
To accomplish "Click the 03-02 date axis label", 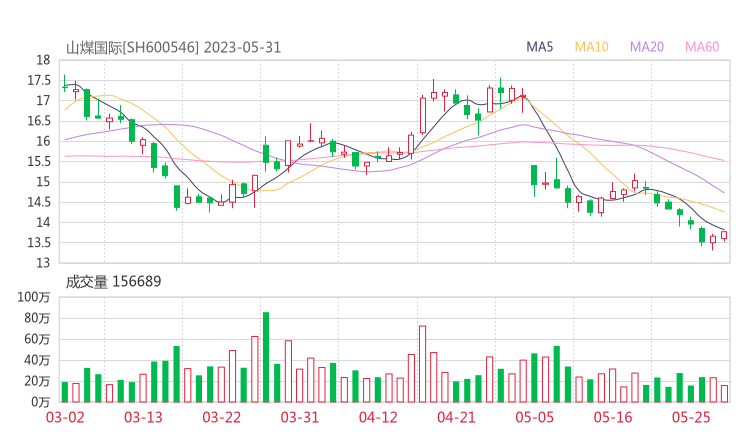I will tap(65, 417).
